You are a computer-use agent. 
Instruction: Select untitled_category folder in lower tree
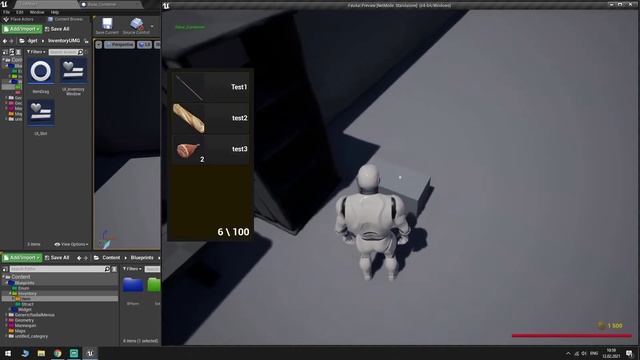click(28, 336)
